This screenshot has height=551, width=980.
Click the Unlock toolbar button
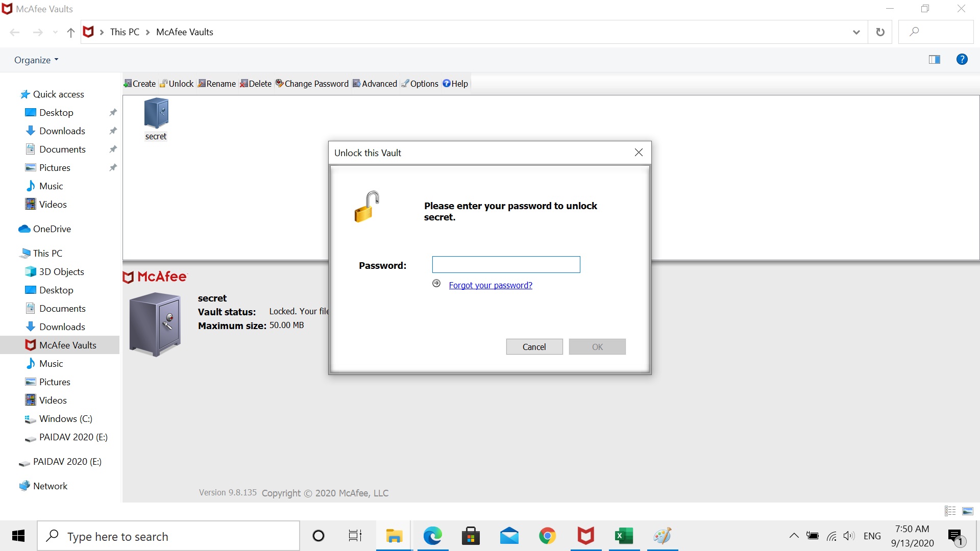pyautogui.click(x=177, y=84)
